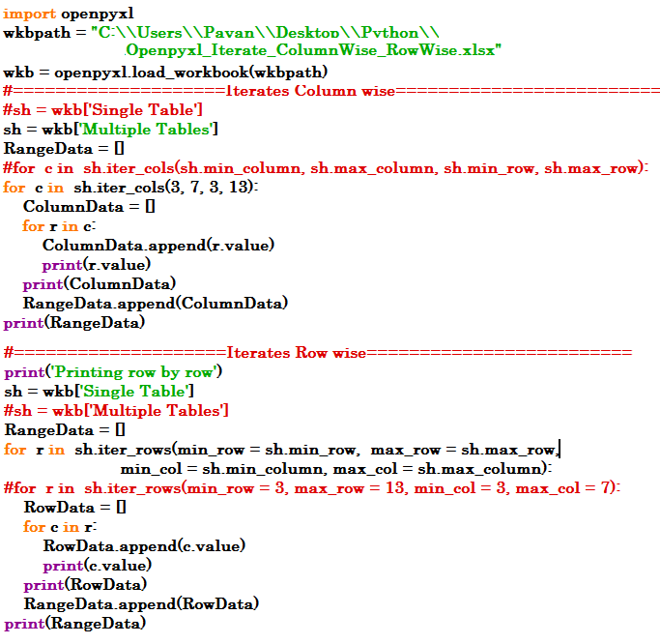This screenshot has height=644, width=660.
Task: Click the 'import openpyxl' line
Action: pyautogui.click(x=69, y=14)
